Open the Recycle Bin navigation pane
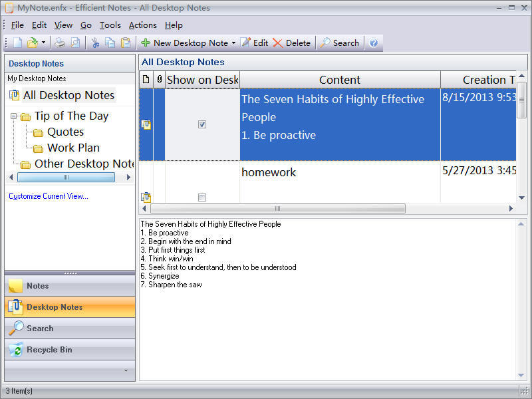Viewport: 532px width, 399px height. (70, 350)
